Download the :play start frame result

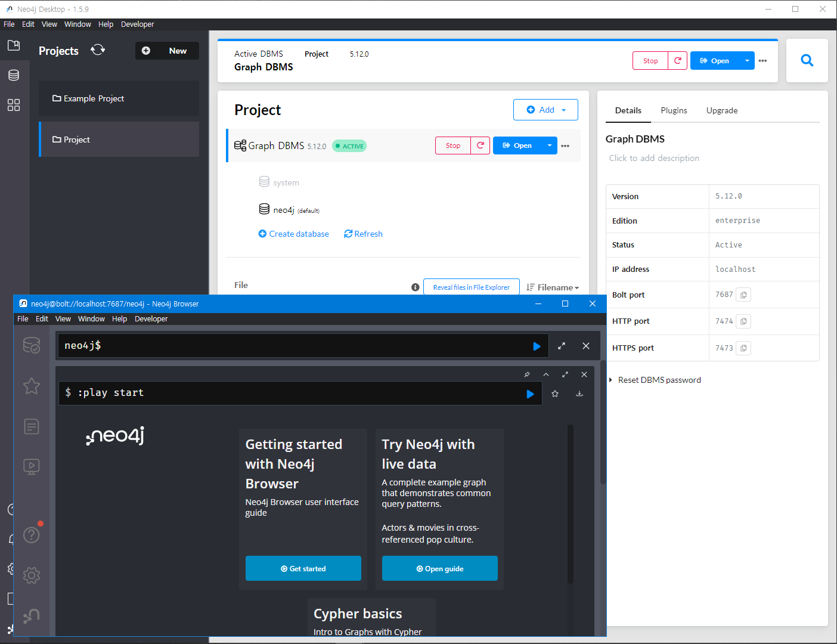coord(579,394)
